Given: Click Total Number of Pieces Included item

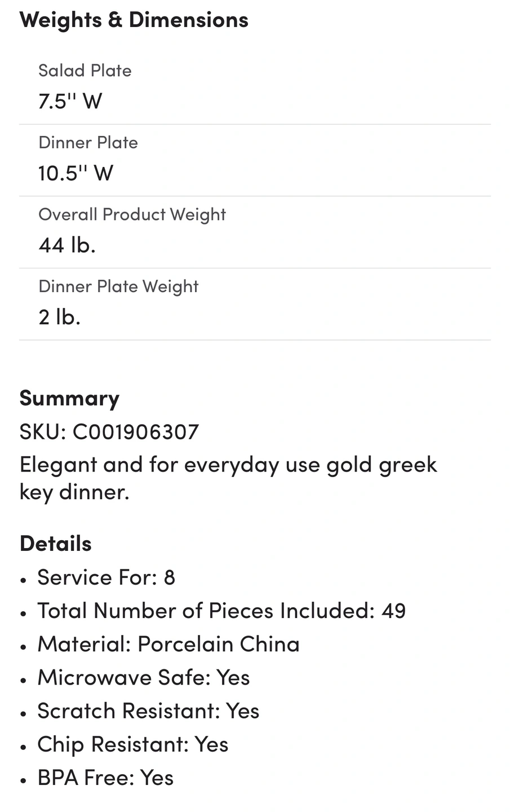Looking at the screenshot, I should [221, 611].
